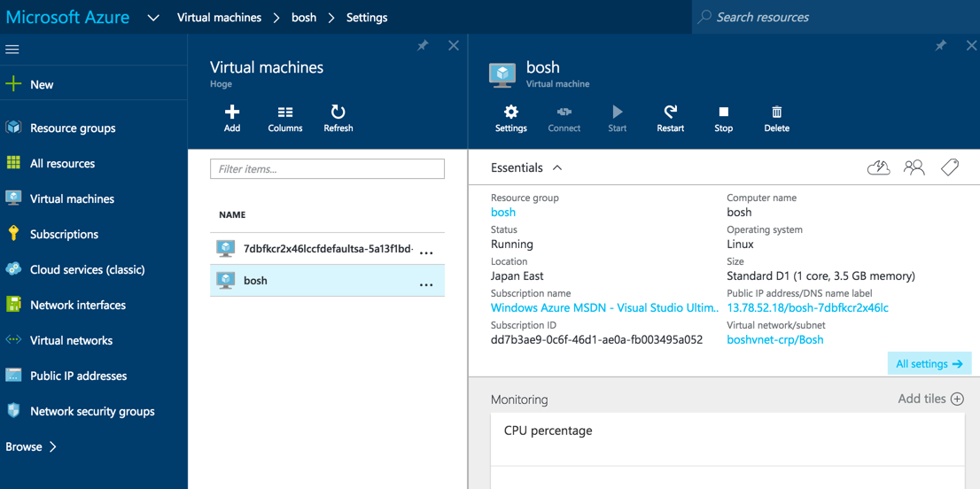Select the bosh row in the list
This screenshot has width=980, height=489.
click(327, 281)
